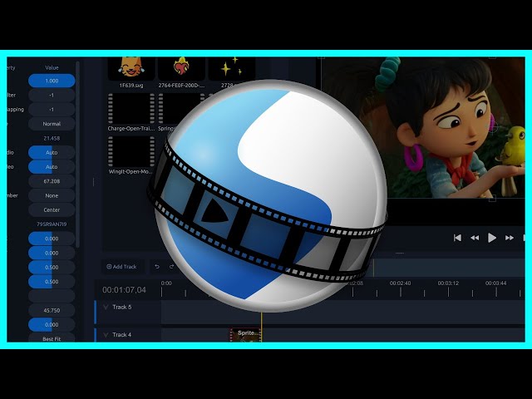Open the 1F639.svg emoji file

click(x=131, y=72)
